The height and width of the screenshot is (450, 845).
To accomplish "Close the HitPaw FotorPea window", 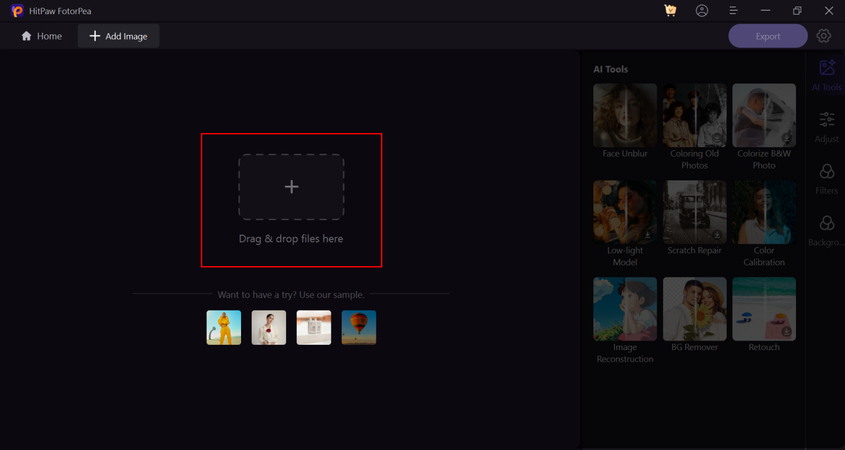I will tap(829, 11).
